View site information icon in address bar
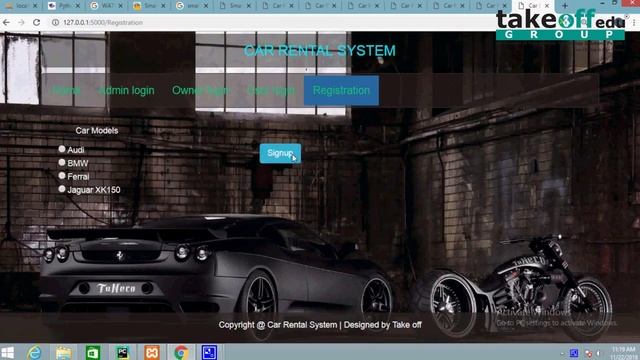Viewport: 640px width, 360px height. coord(55,22)
